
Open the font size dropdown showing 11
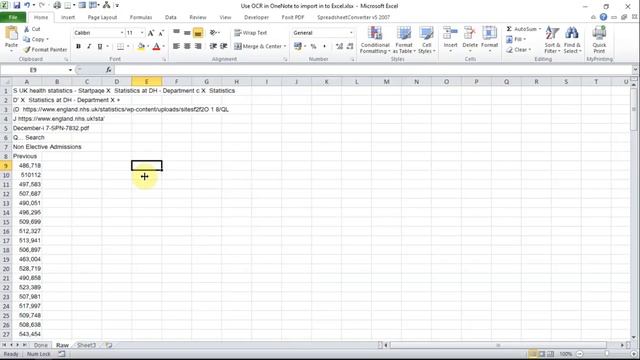coord(142,33)
